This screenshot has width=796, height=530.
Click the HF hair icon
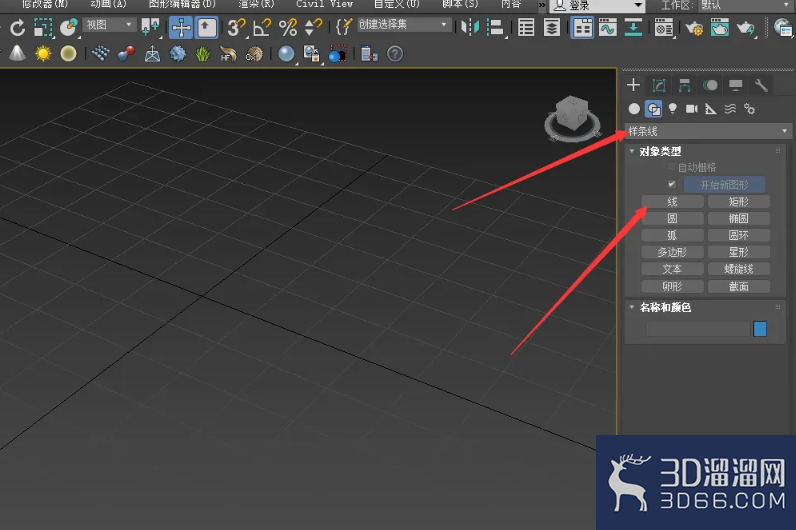tap(228, 53)
